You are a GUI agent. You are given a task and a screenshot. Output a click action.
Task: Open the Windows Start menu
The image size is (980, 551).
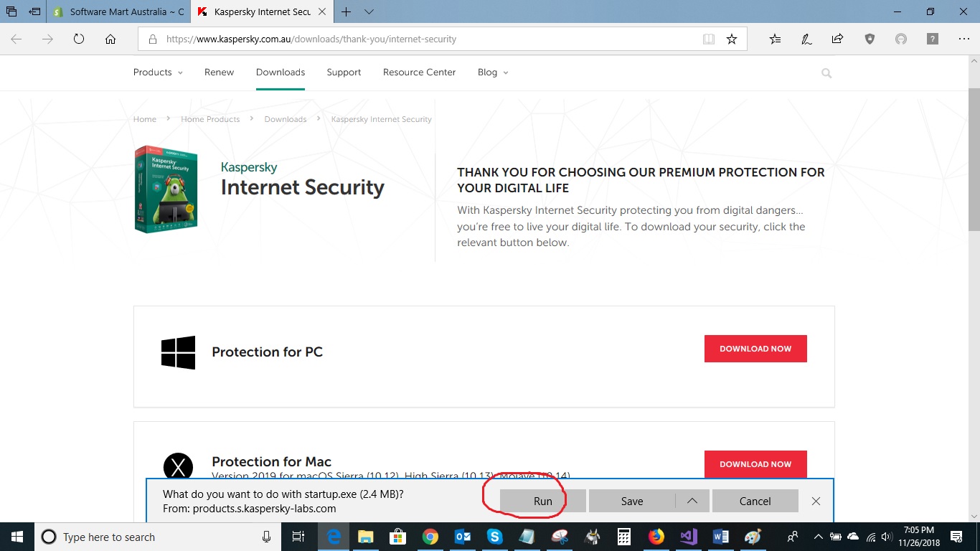17,537
